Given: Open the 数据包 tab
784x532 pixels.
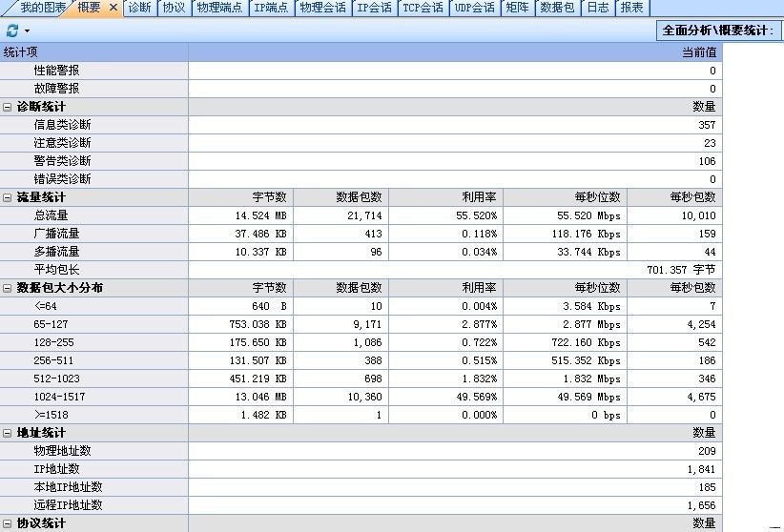Looking at the screenshot, I should 557,8.
